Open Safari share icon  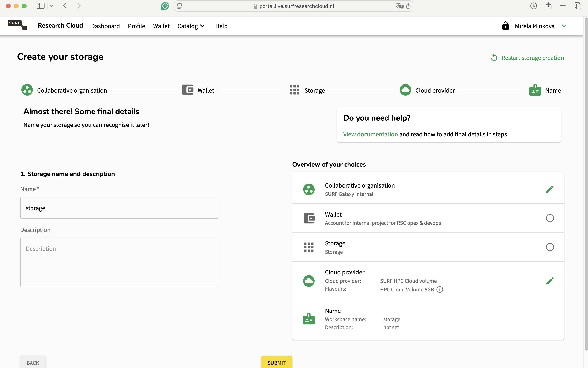(548, 6)
